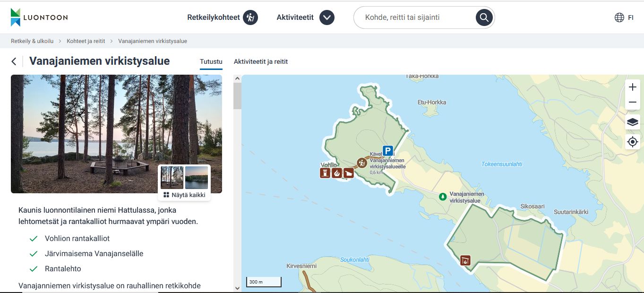Click Vanajaniemen virkistysalue breadcrumb

click(x=153, y=41)
